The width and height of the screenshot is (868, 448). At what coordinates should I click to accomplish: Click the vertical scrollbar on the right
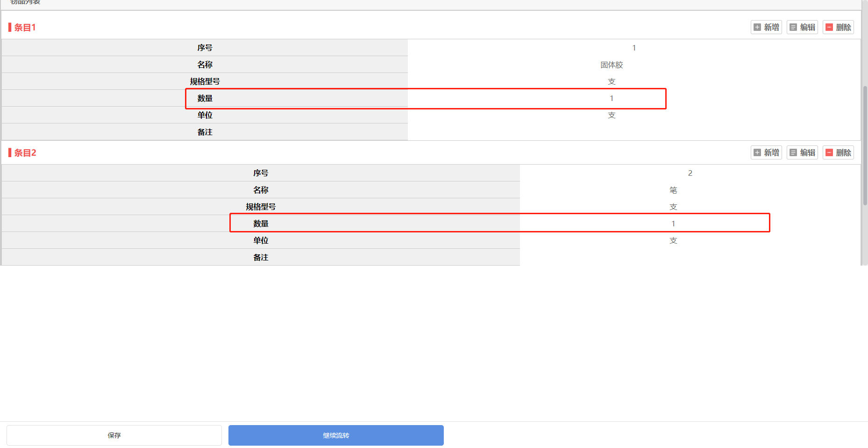[x=865, y=145]
